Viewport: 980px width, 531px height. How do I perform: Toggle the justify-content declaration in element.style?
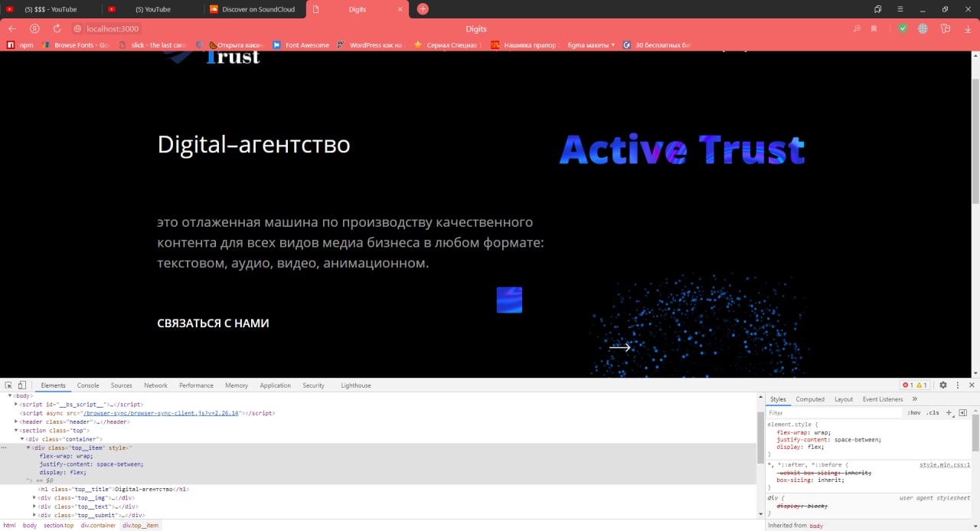pyautogui.click(x=828, y=440)
